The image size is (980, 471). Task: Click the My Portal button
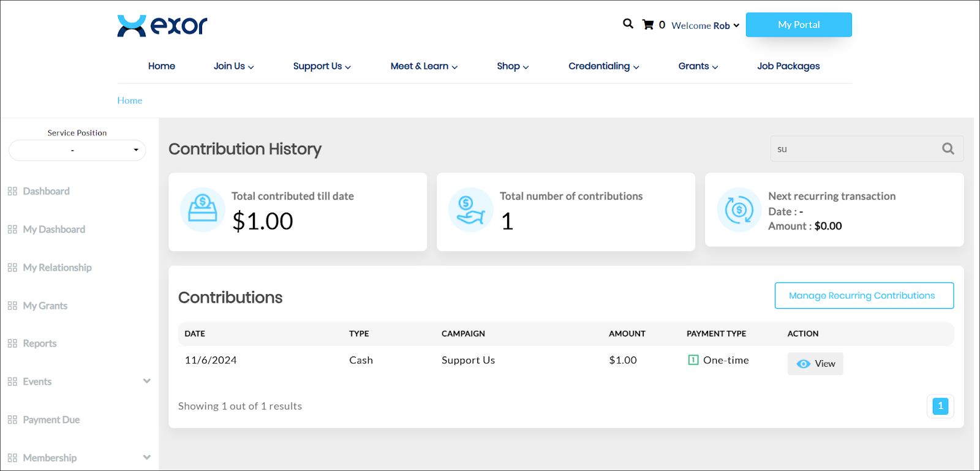coord(798,25)
